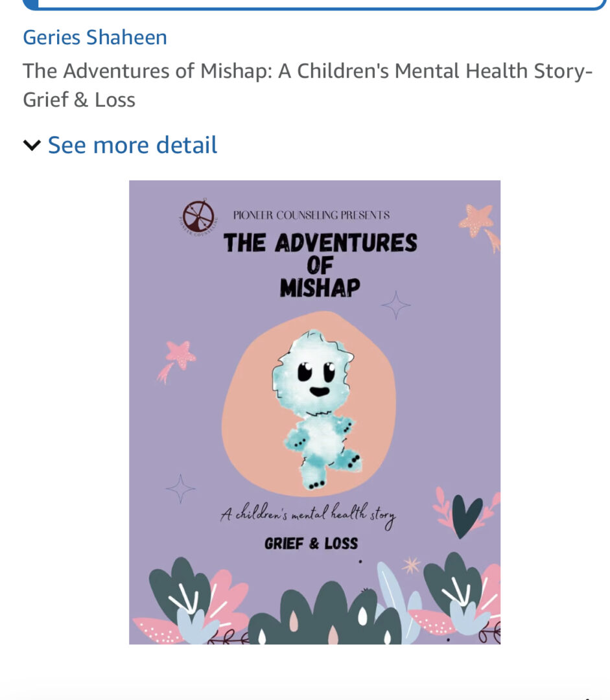Open the Adventures of Mishap book title text
610x700 pixels.
[307, 85]
